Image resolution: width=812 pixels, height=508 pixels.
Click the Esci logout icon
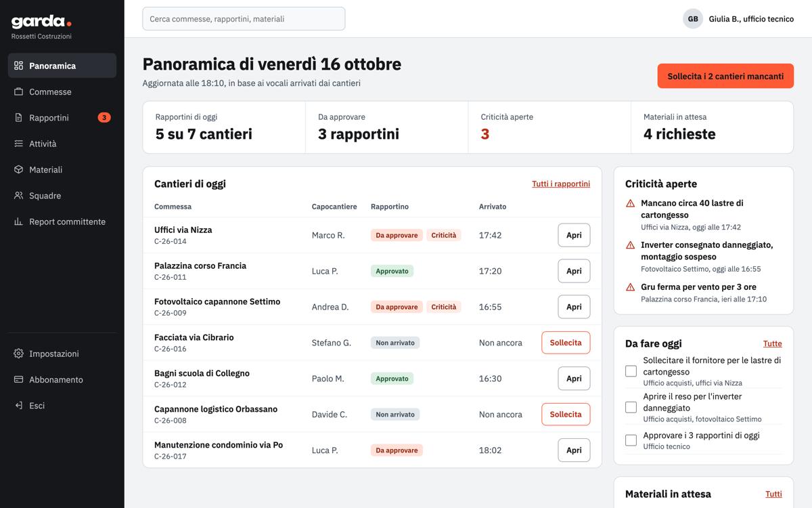(19, 406)
